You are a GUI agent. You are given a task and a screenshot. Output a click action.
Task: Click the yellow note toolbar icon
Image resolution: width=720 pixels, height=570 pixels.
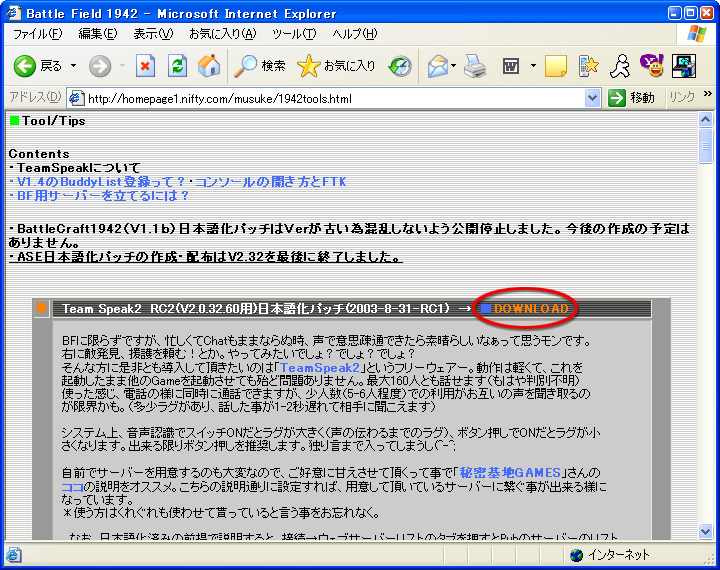556,66
